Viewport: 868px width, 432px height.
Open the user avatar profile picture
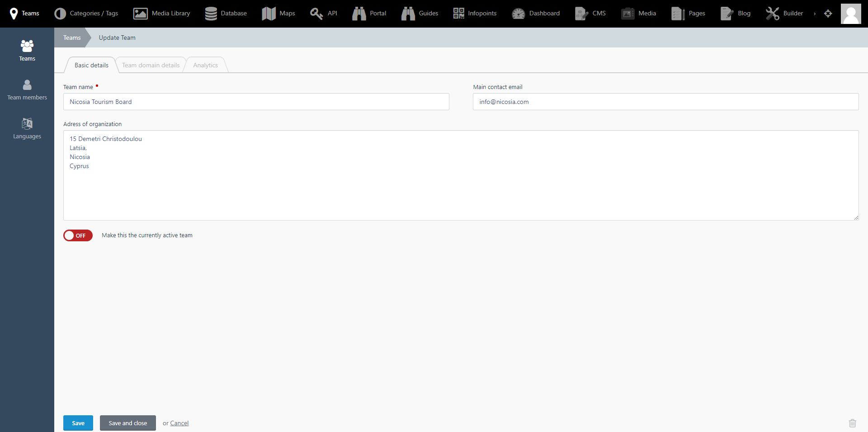(851, 14)
